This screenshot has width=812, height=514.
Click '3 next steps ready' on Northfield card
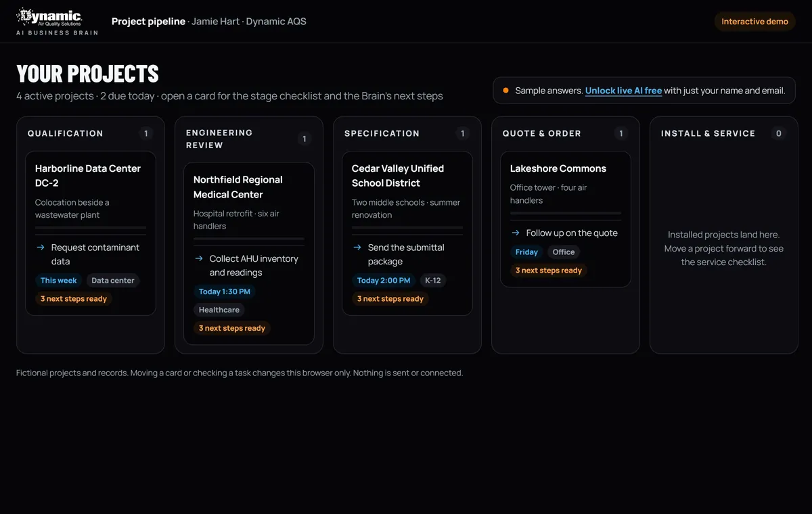[x=232, y=328]
